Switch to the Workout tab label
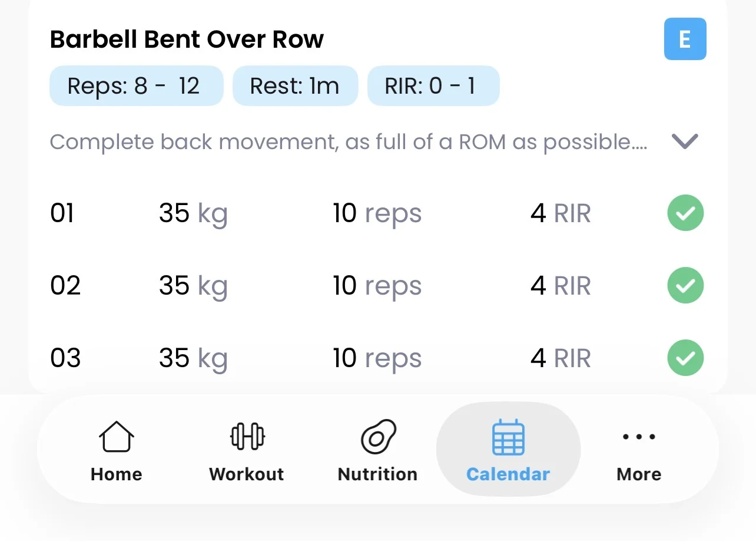The height and width of the screenshot is (541, 756). click(x=247, y=474)
